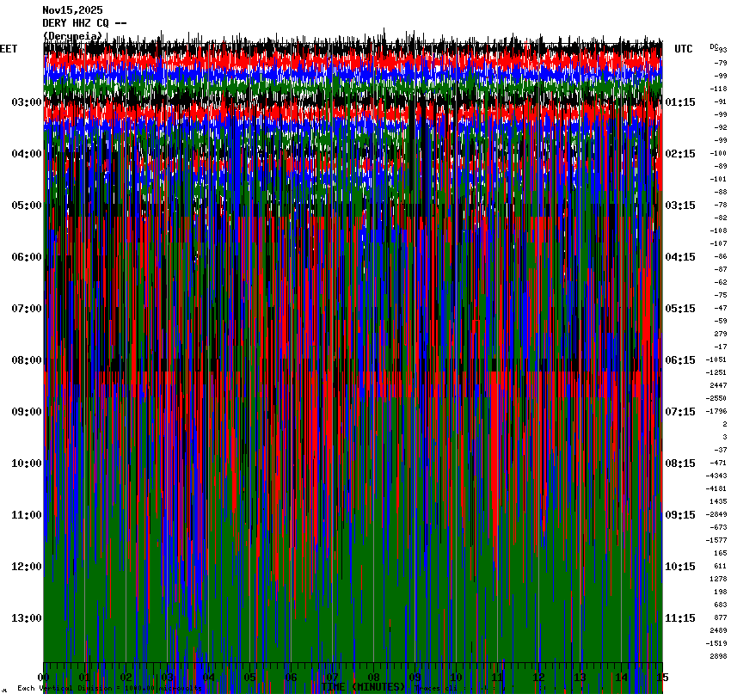Click minute 10 on the time axis
The height and width of the screenshot is (700, 731).
coord(456,678)
